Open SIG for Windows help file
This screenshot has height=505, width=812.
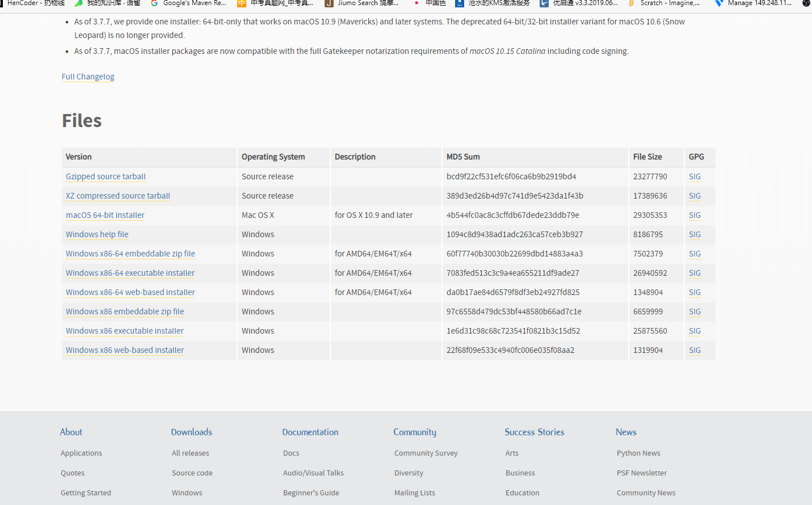tap(695, 234)
